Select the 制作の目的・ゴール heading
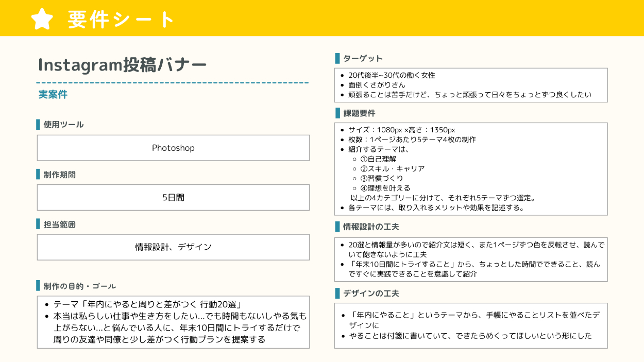The width and height of the screenshot is (644, 362). [79, 286]
